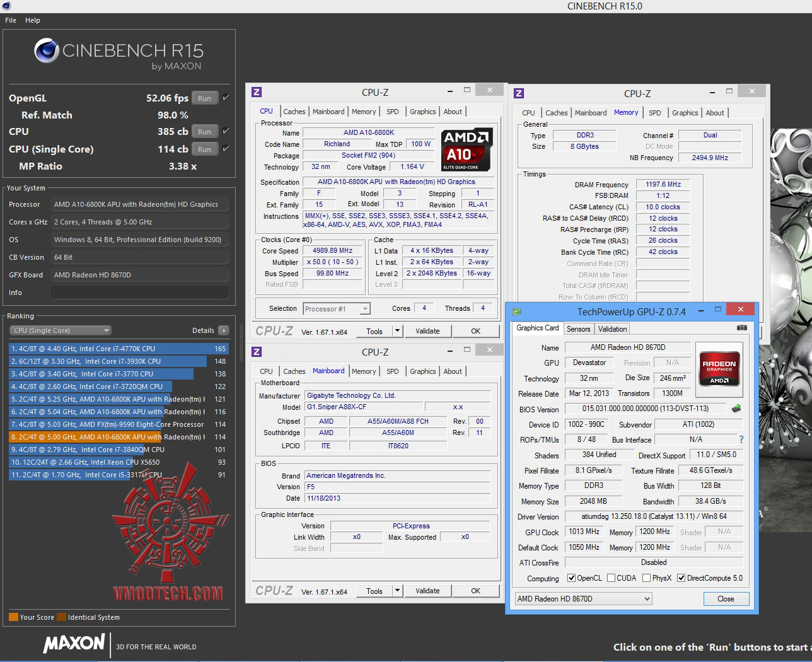Open the Help menu in Cinebench

33,20
